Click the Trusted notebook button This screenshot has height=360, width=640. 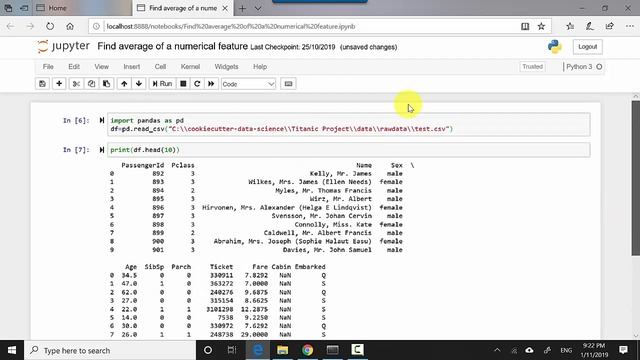pyautogui.click(x=533, y=67)
